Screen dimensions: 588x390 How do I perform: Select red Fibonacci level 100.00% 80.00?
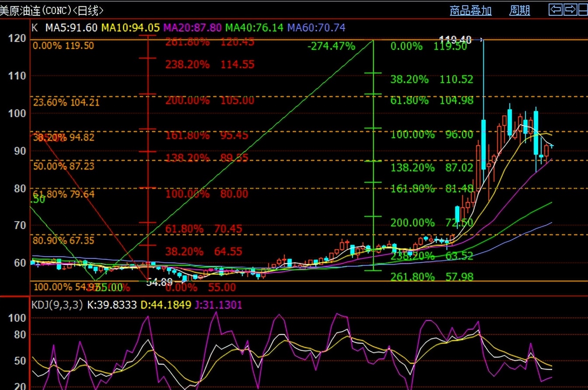[207, 194]
